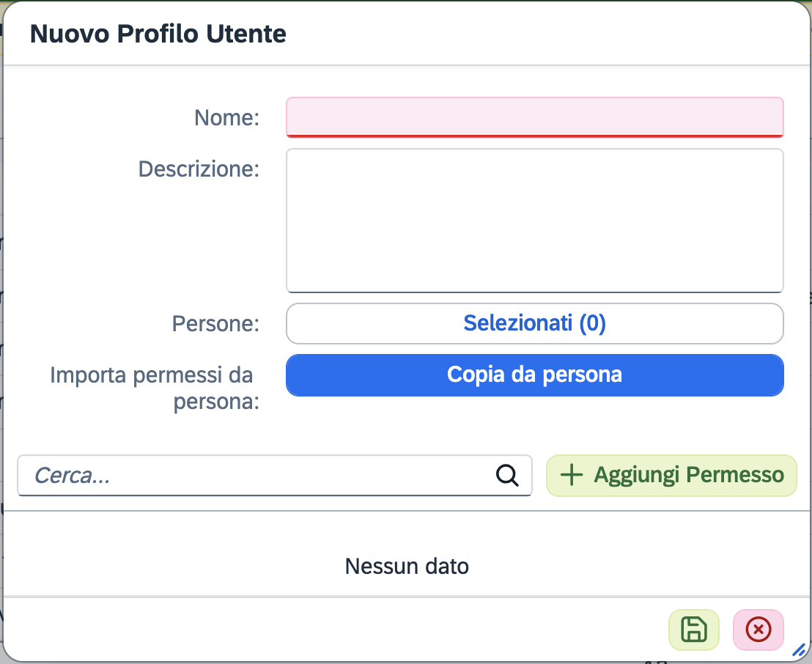Image resolution: width=812 pixels, height=664 pixels.
Task: Click the Persone: label
Action: tap(215, 324)
